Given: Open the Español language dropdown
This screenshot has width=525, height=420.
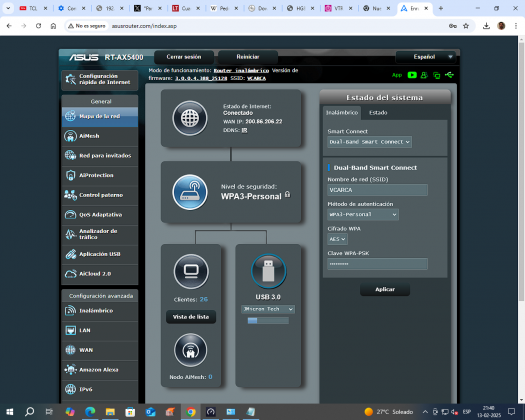Looking at the screenshot, I should (x=425, y=57).
